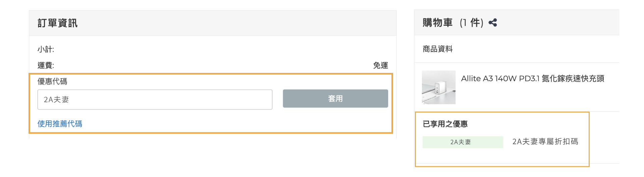Click the 運費 shipping fee label

(46, 65)
